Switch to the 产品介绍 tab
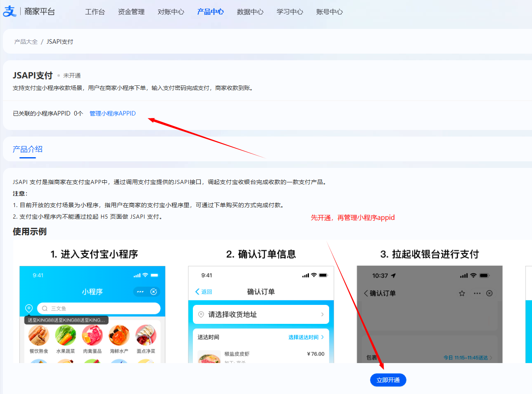The width and height of the screenshot is (532, 394). click(28, 149)
